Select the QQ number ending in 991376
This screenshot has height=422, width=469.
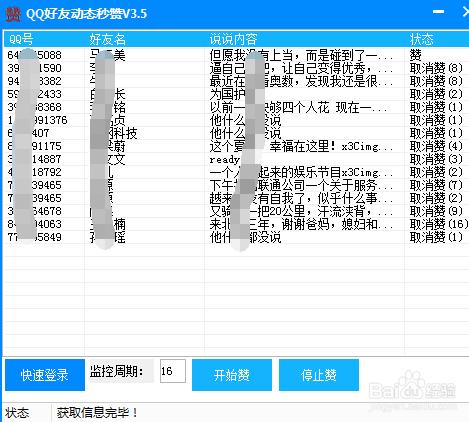[37, 120]
